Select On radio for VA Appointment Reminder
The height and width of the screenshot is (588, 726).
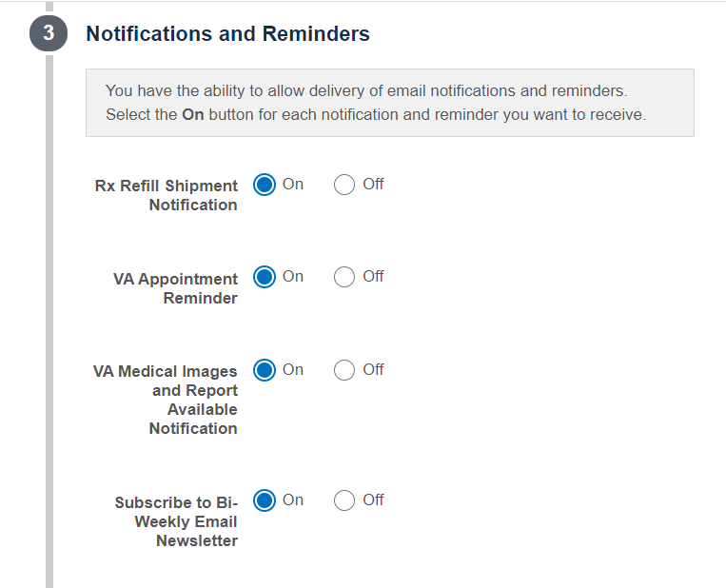[265, 277]
